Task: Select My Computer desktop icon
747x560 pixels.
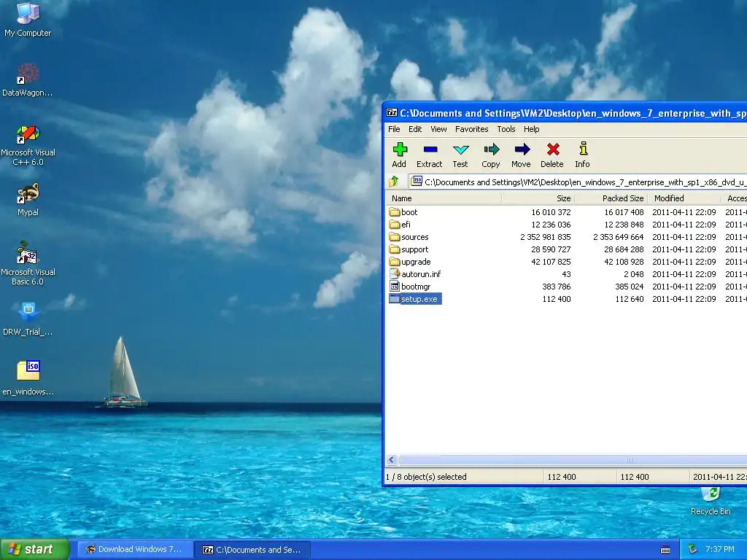Action: tap(28, 19)
